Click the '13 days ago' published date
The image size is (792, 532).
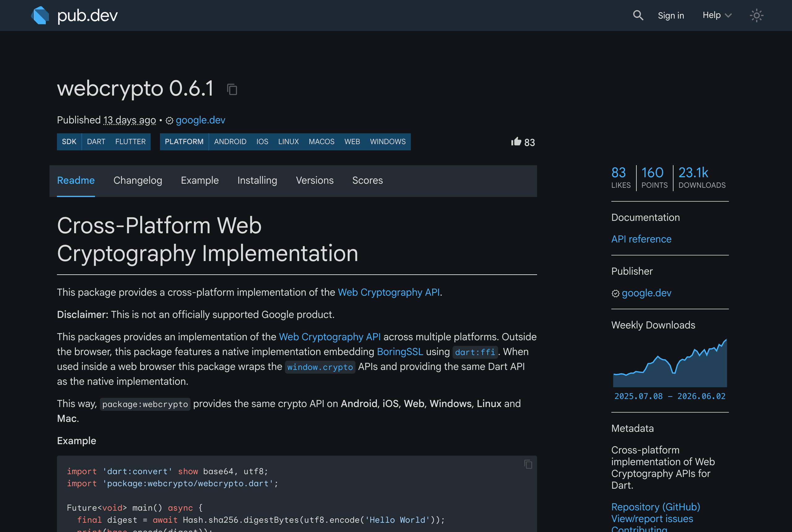point(130,120)
